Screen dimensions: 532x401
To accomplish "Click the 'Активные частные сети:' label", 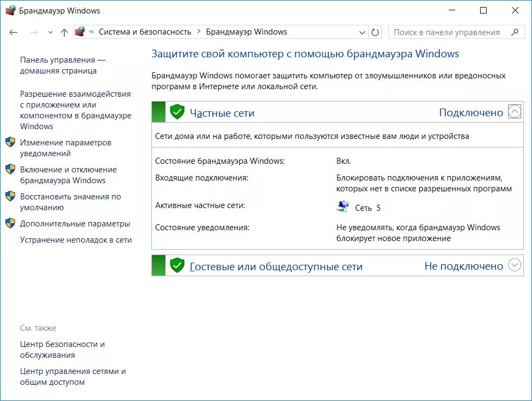I will (200, 205).
